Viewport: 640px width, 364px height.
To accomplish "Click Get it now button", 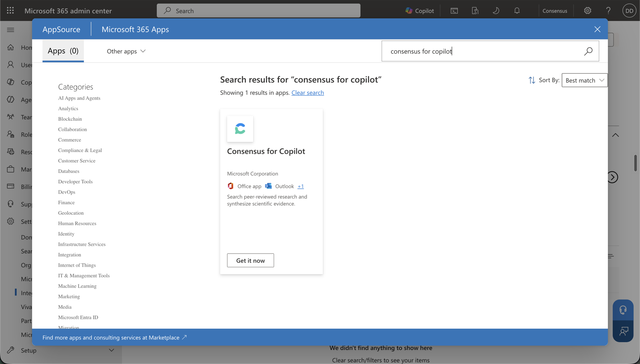I will 250,260.
